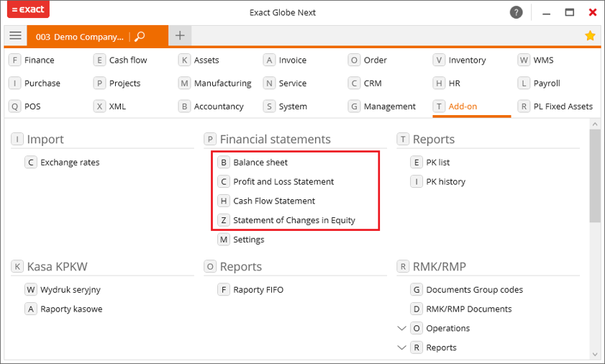This screenshot has width=605, height=364.
Task: Open the HR module
Action: click(447, 83)
